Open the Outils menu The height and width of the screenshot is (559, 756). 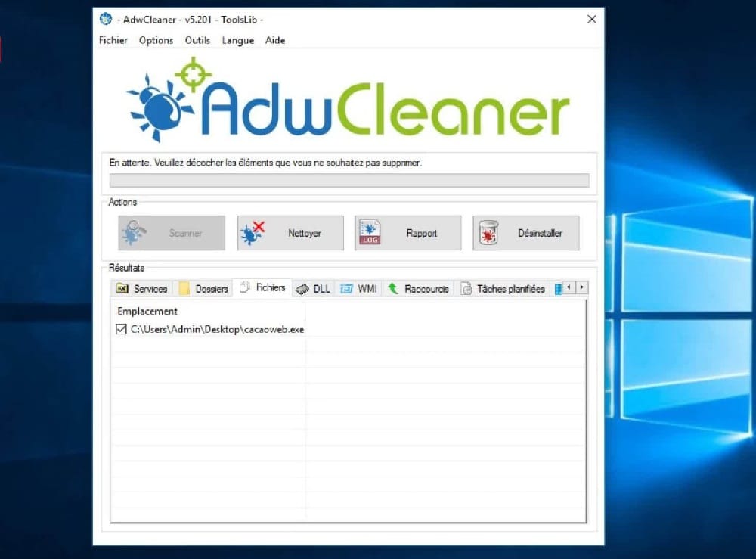197,41
